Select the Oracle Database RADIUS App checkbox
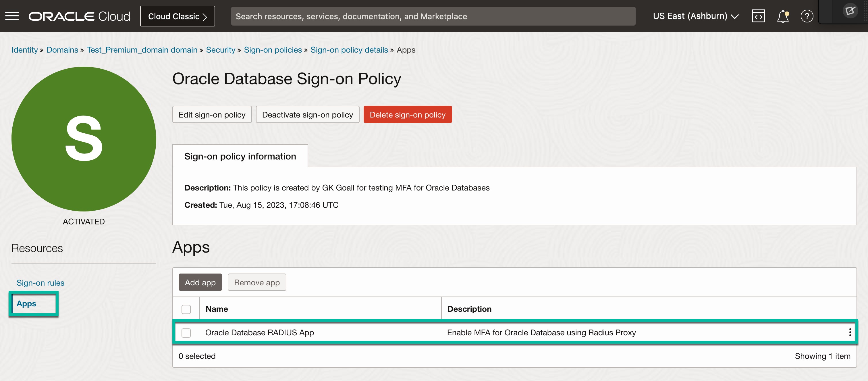Viewport: 868px width, 381px height. pyautogui.click(x=186, y=332)
